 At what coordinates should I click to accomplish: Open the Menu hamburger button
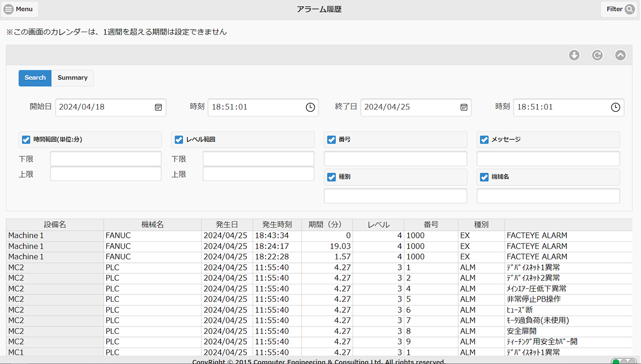tap(20, 9)
